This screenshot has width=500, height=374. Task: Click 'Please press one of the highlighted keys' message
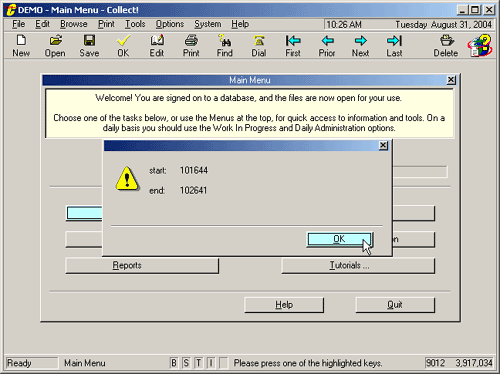click(x=308, y=363)
